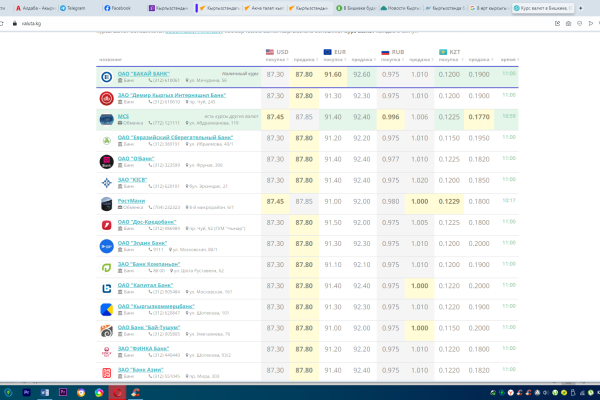Switch to the Google search tab
This screenshot has height=400, width=600.
[489, 8]
